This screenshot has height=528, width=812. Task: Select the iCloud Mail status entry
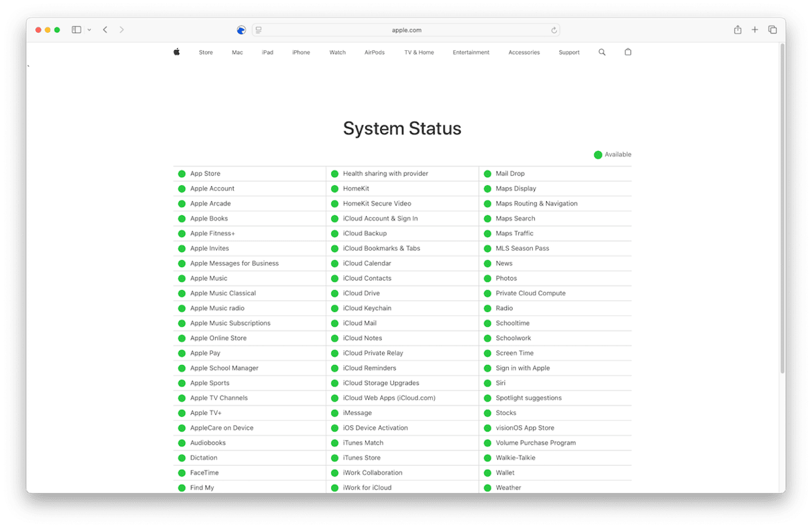click(x=359, y=323)
